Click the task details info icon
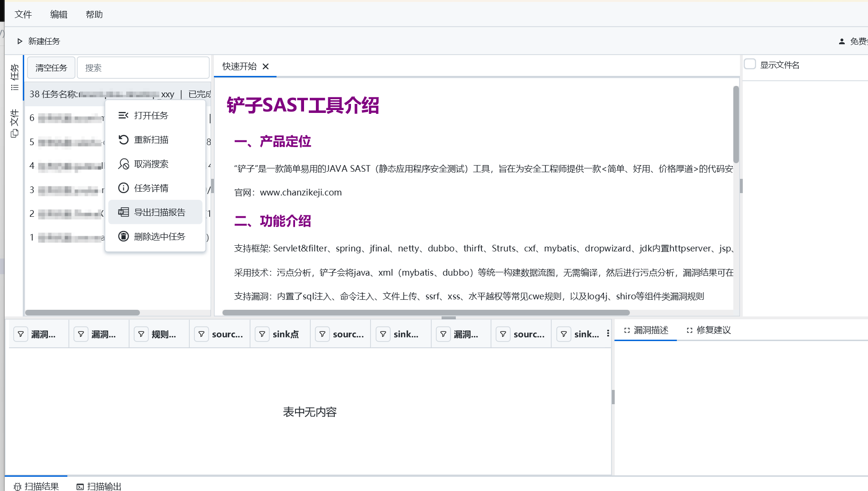868x491 pixels. [x=123, y=188]
